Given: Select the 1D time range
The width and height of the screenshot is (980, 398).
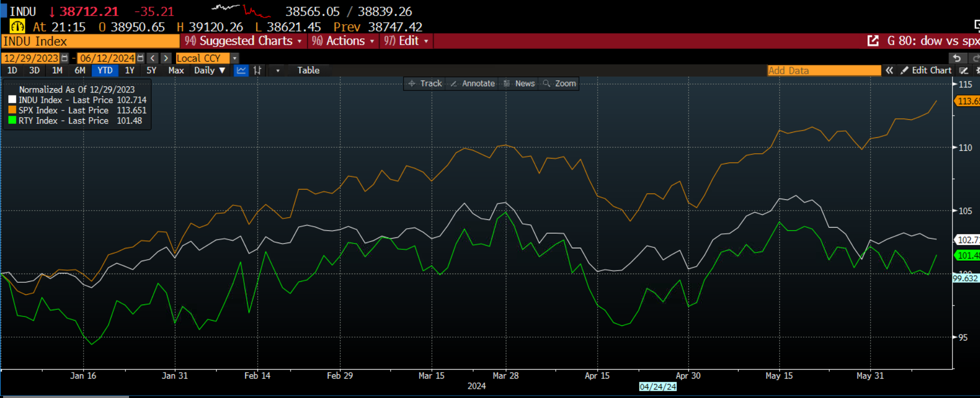Looking at the screenshot, I should click(x=12, y=71).
